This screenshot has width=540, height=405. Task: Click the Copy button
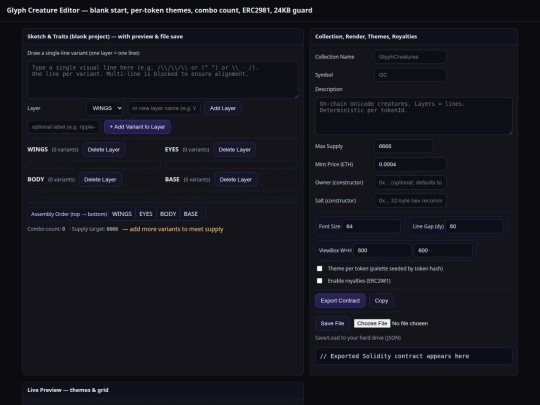tap(381, 301)
